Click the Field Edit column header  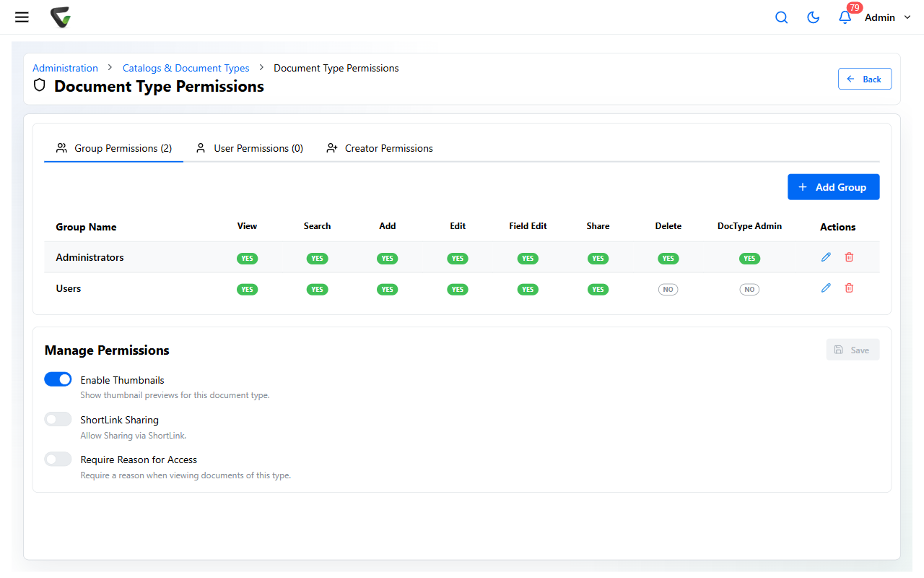[528, 226]
